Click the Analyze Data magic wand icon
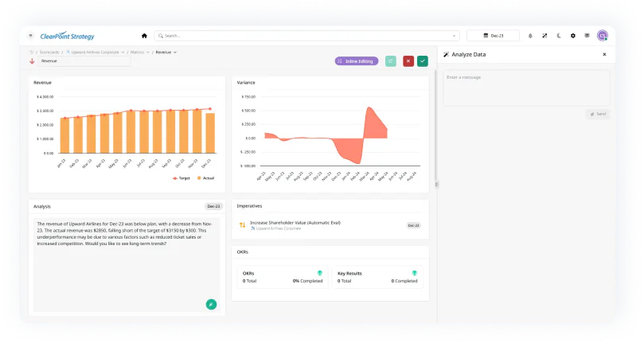Viewport: 644px width, 343px height. (446, 54)
